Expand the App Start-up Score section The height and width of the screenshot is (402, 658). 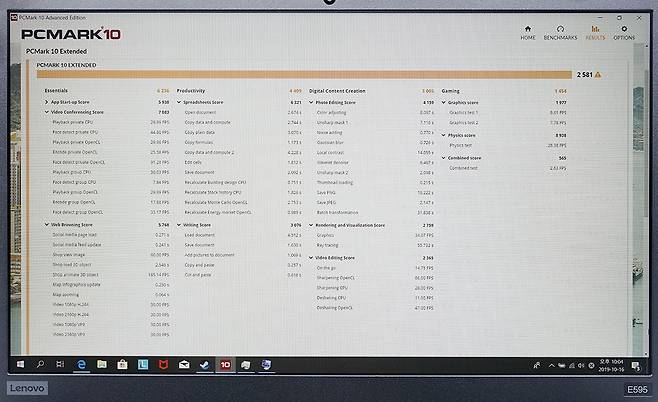click(x=46, y=102)
